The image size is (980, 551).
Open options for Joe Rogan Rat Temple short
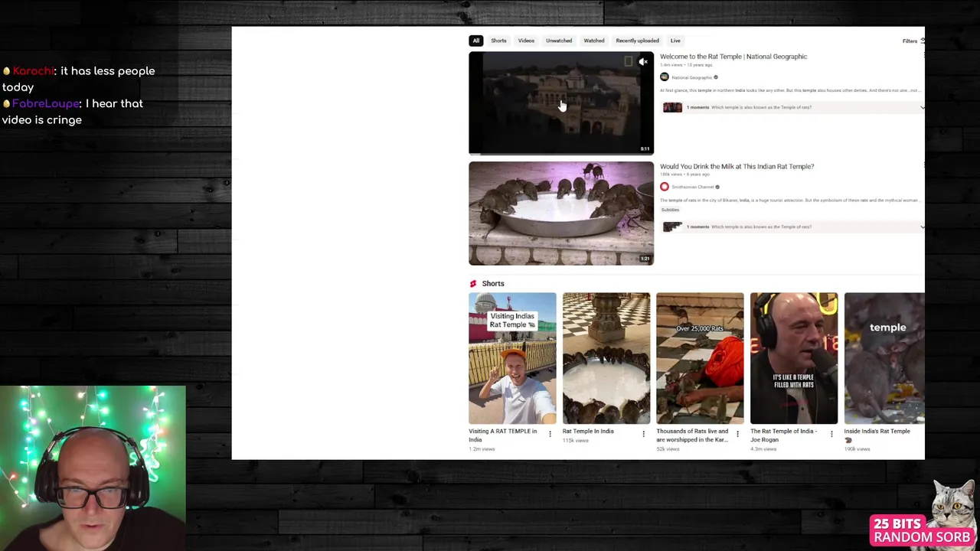click(831, 435)
